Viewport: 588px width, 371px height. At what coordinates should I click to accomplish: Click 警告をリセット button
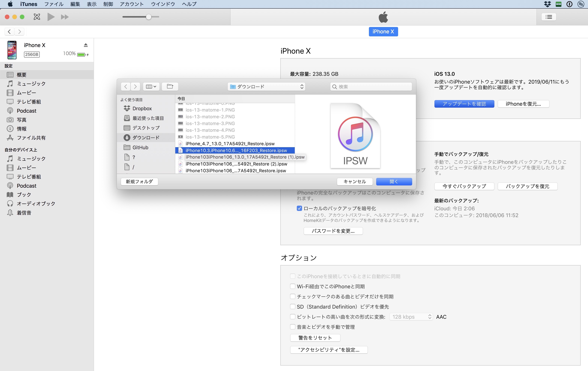(x=315, y=338)
